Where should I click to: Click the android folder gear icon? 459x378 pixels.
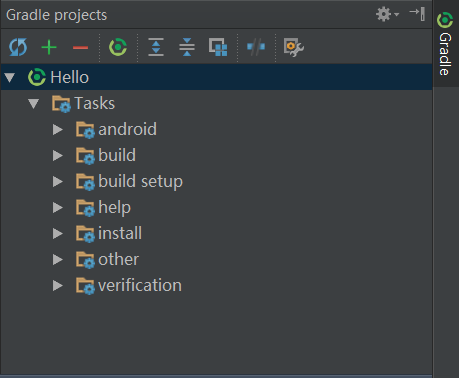click(x=85, y=130)
